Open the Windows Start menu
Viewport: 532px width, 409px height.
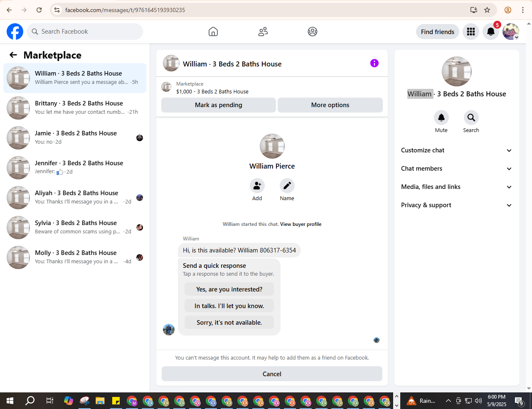tap(10, 401)
